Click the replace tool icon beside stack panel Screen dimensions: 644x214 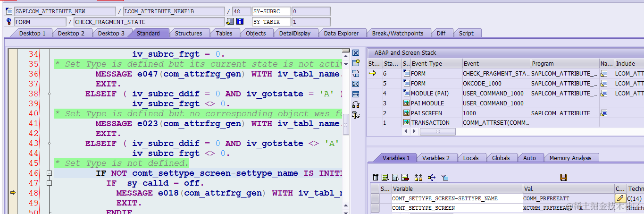(356, 73)
